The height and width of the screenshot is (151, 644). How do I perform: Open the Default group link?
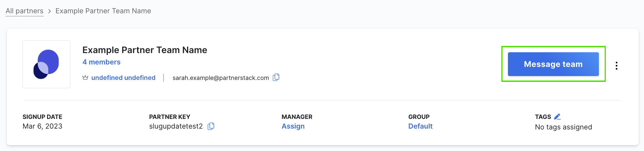coord(420,126)
